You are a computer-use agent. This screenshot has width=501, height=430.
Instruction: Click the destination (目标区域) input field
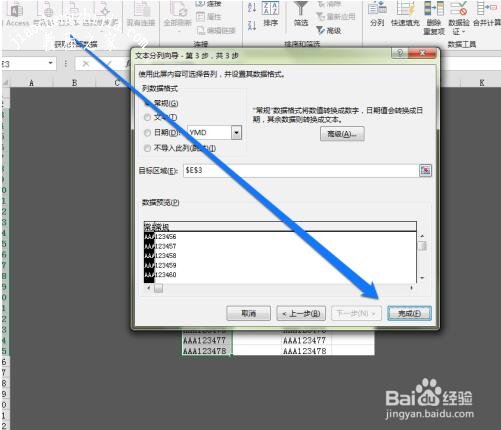click(x=300, y=171)
